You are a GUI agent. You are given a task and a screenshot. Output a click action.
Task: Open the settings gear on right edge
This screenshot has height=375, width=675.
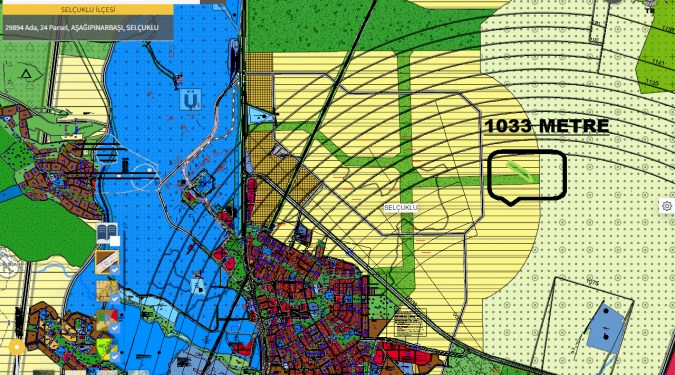(x=667, y=206)
